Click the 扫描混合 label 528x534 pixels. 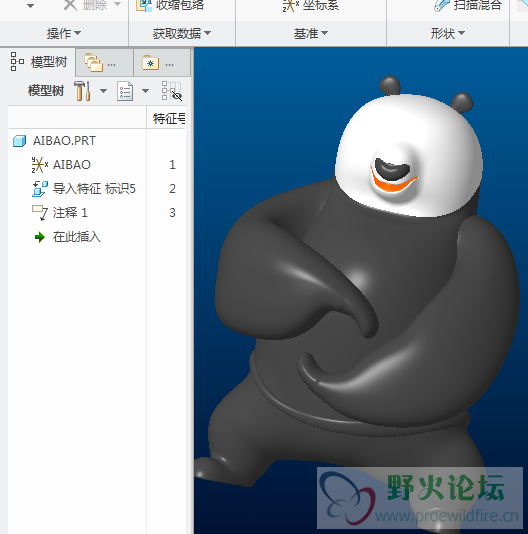(x=478, y=5)
